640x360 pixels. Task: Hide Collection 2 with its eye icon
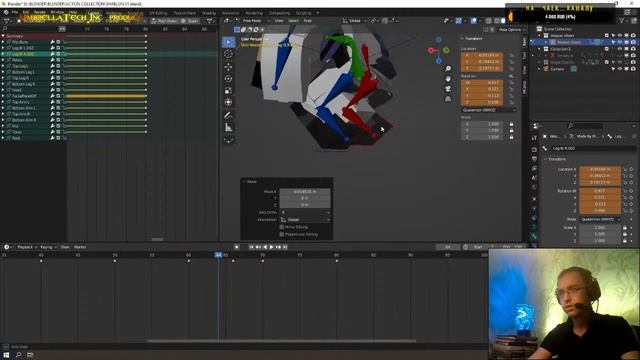[x=620, y=49]
